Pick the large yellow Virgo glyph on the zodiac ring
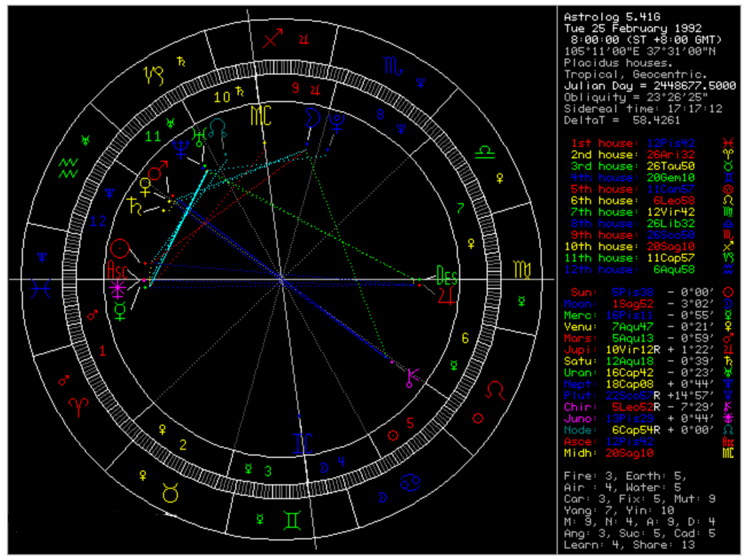 click(x=522, y=270)
